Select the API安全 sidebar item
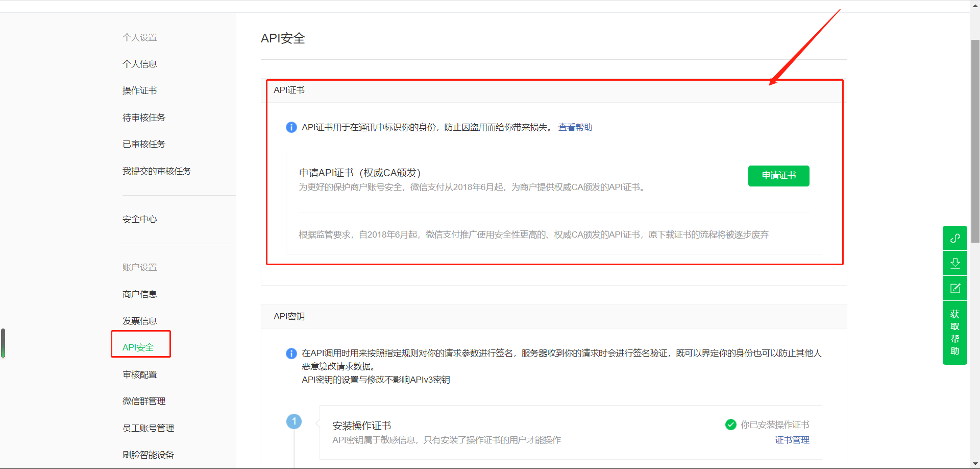Viewport: 980px width, 469px height. pyautogui.click(x=138, y=347)
